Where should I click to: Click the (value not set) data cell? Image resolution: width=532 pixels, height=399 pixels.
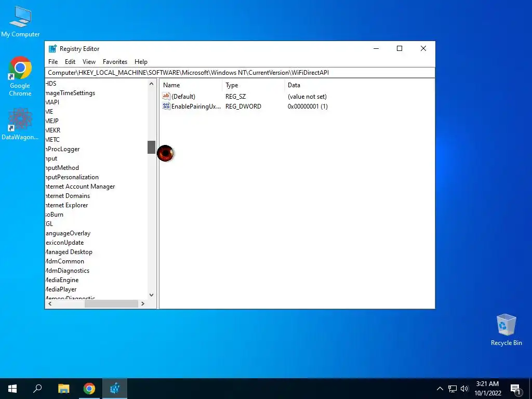click(307, 96)
